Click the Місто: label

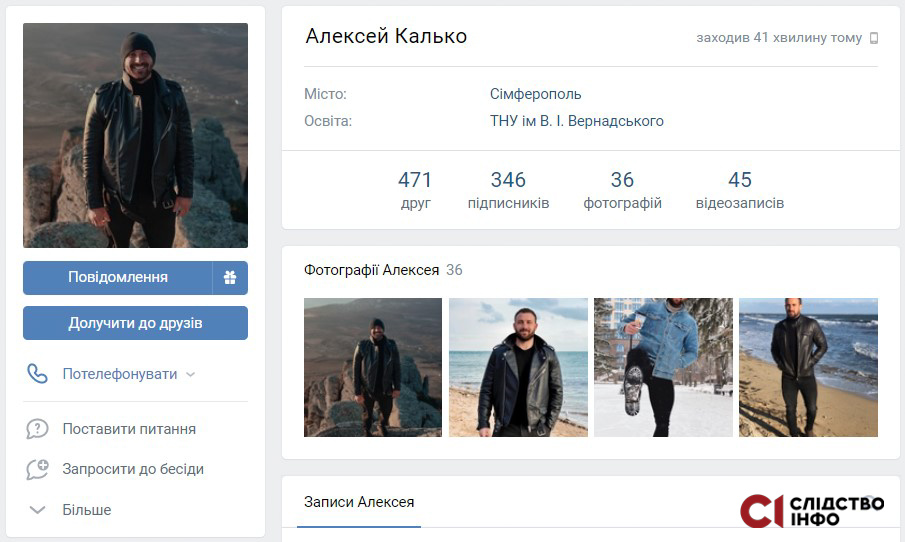pos(326,94)
